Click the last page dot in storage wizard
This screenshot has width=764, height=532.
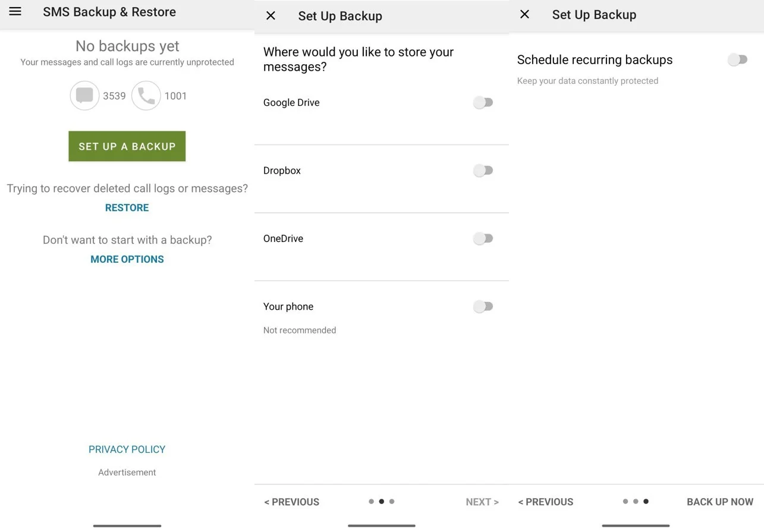tap(392, 501)
